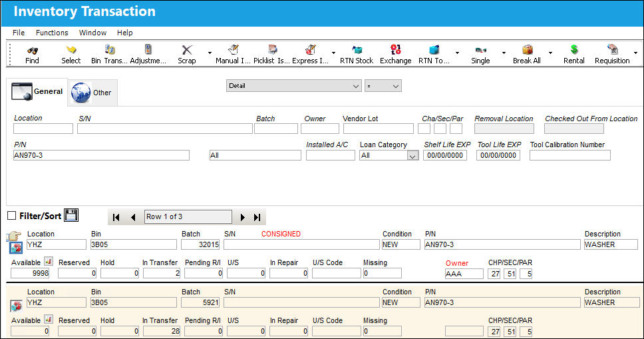The width and height of the screenshot is (644, 339).
Task: Click the Available chart icon in first row
Action: click(49, 261)
